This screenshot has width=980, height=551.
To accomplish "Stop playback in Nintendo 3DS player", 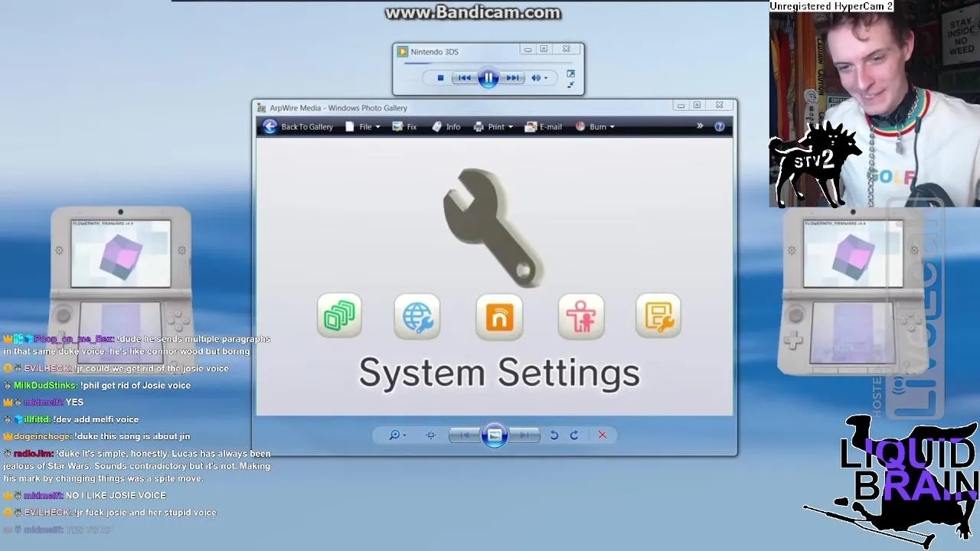I will click(x=440, y=78).
